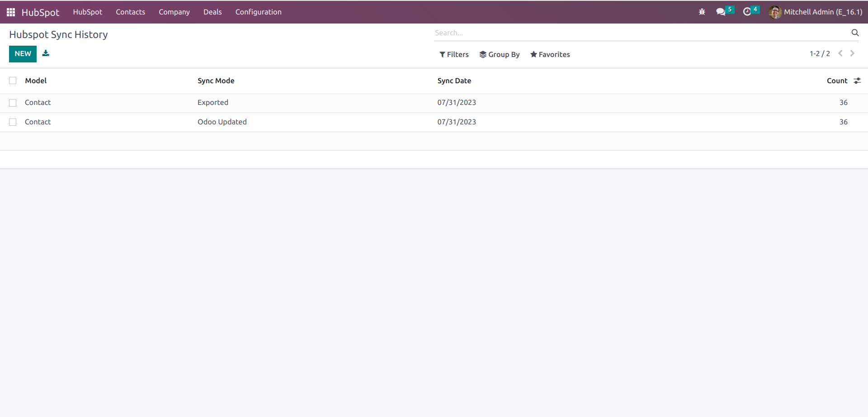The width and height of the screenshot is (868, 417).
Task: Open the Deals menu
Action: coord(212,12)
